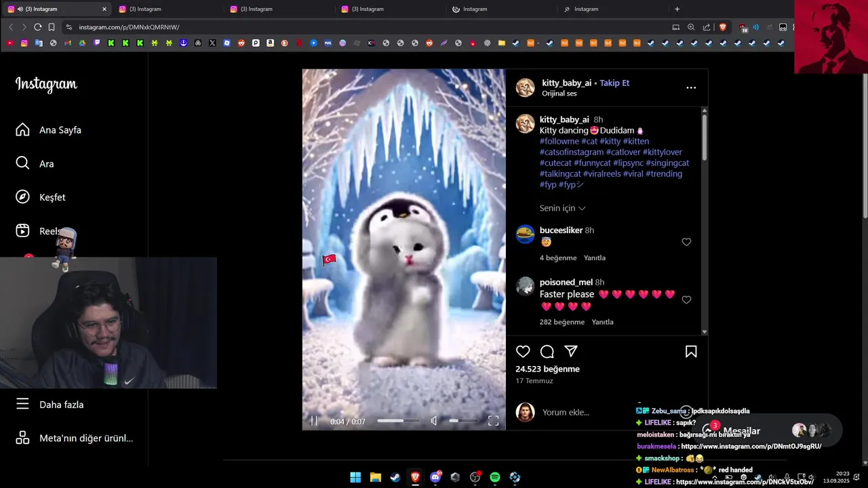Open the folder bookmark in bookmarks bar
The image size is (868, 488).
(502, 43)
